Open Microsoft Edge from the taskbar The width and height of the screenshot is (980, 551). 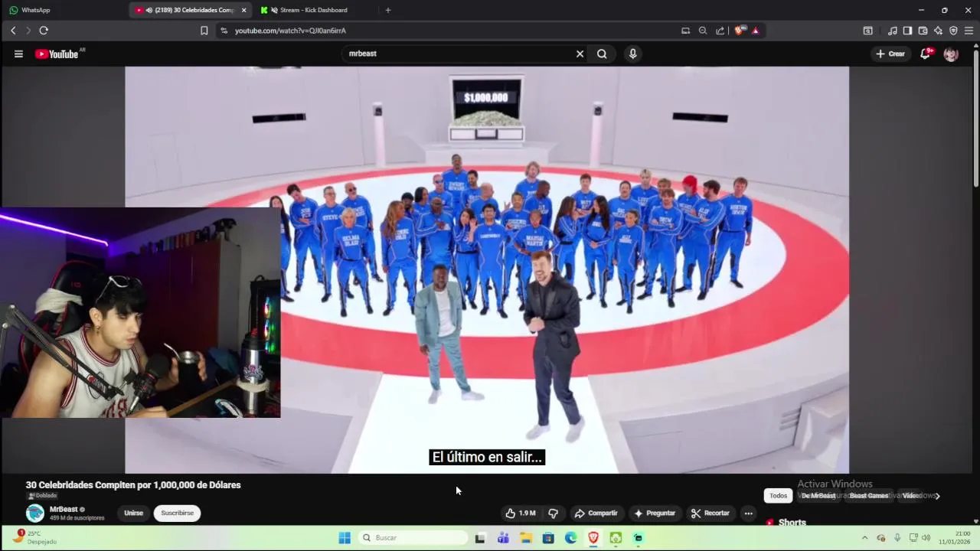pyautogui.click(x=570, y=538)
